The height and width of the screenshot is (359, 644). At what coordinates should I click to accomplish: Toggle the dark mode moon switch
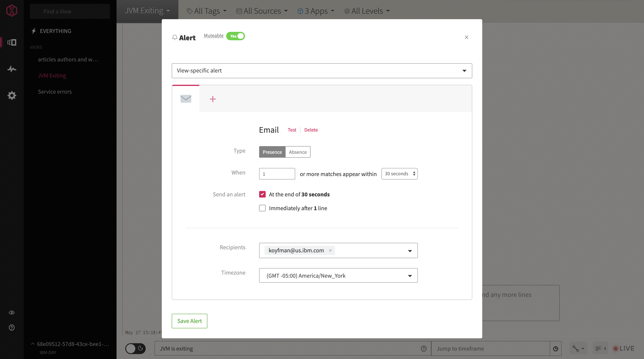[135, 348]
